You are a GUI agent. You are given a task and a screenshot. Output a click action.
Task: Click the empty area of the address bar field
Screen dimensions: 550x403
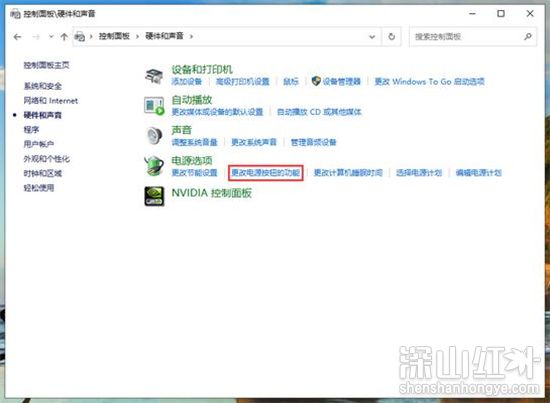click(x=279, y=36)
